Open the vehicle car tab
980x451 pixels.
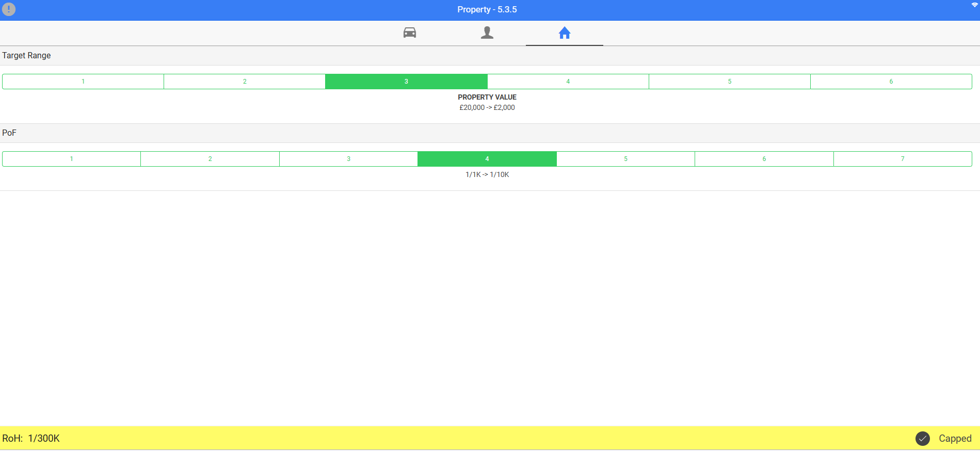(x=410, y=33)
